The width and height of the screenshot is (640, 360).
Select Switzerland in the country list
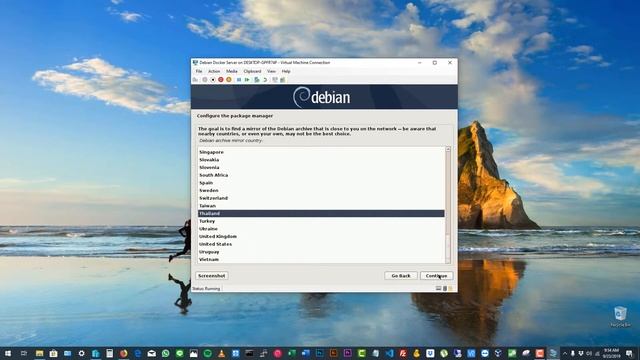(321, 198)
